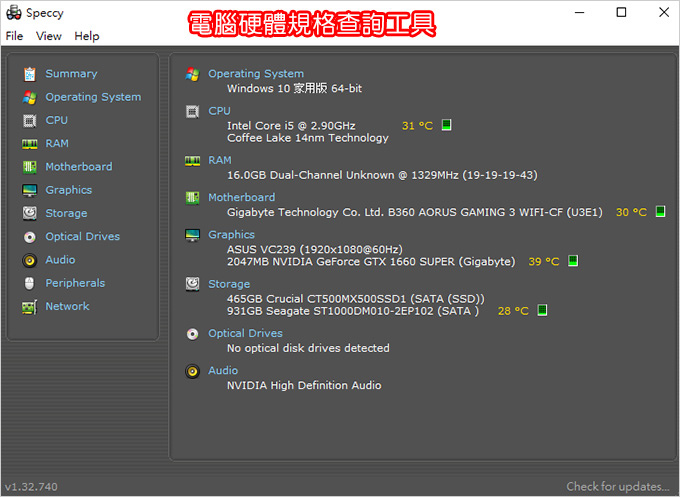Click the CPU chip icon in sidebar
The width and height of the screenshot is (680, 497).
(x=29, y=121)
